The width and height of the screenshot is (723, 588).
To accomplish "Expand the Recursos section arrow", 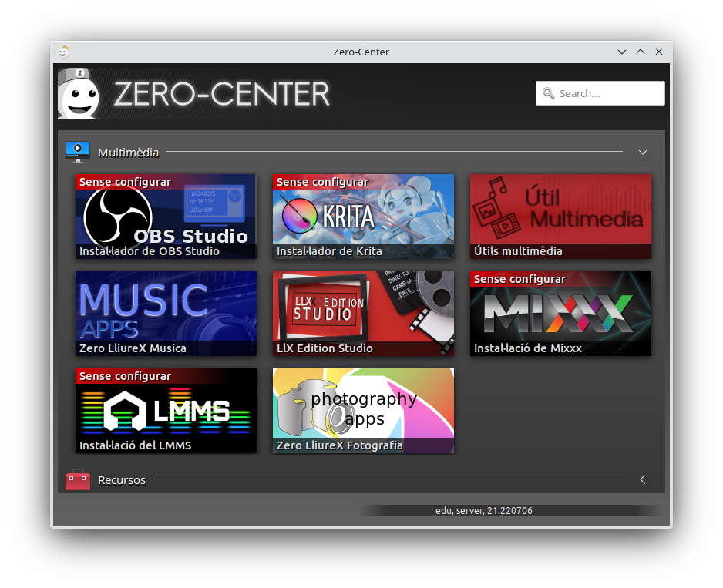I will coord(643,479).
